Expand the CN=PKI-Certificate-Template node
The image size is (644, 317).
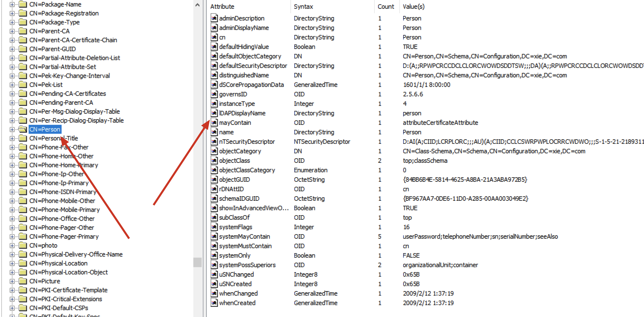(x=12, y=290)
